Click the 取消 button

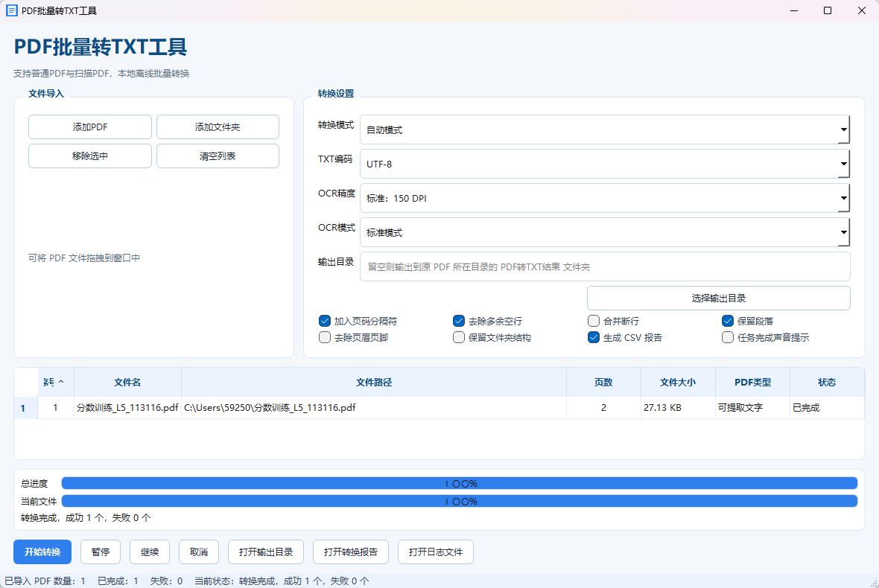click(199, 552)
